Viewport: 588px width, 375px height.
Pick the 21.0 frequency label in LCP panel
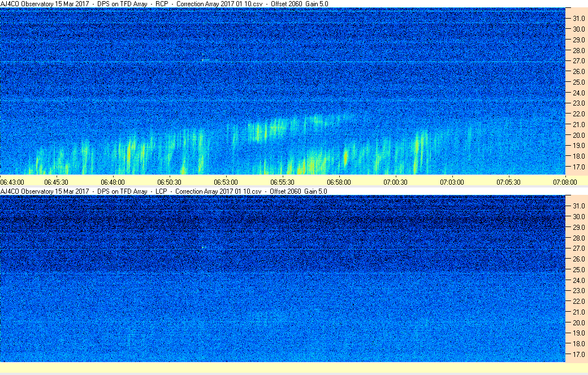(578, 312)
